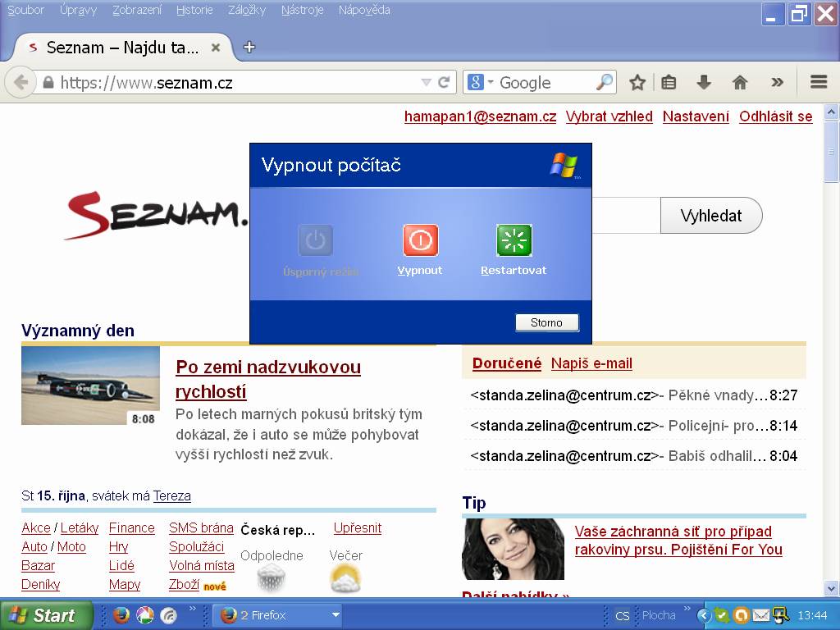Cancel shutdown with Storno button
The height and width of the screenshot is (630, 840).
(547, 322)
